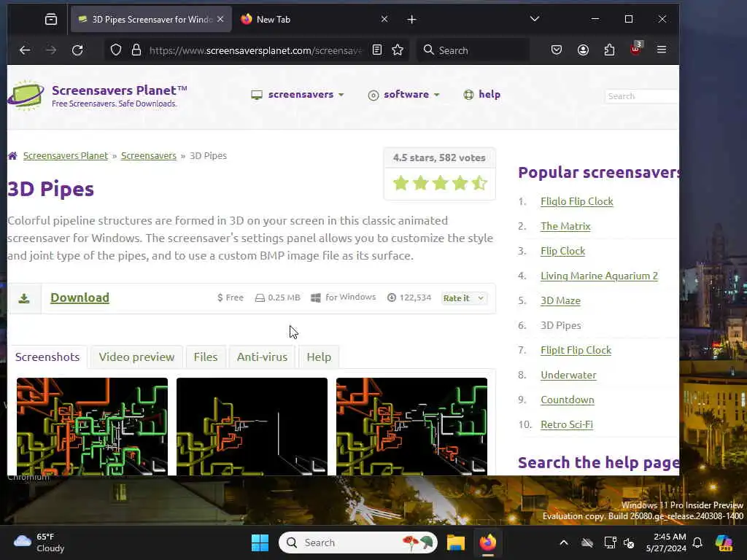Click the Download link
Viewport: 747px width, 560px height.
tap(80, 297)
